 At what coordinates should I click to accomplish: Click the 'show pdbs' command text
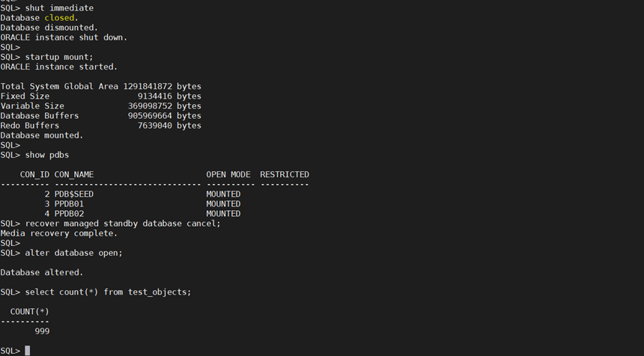click(47, 155)
